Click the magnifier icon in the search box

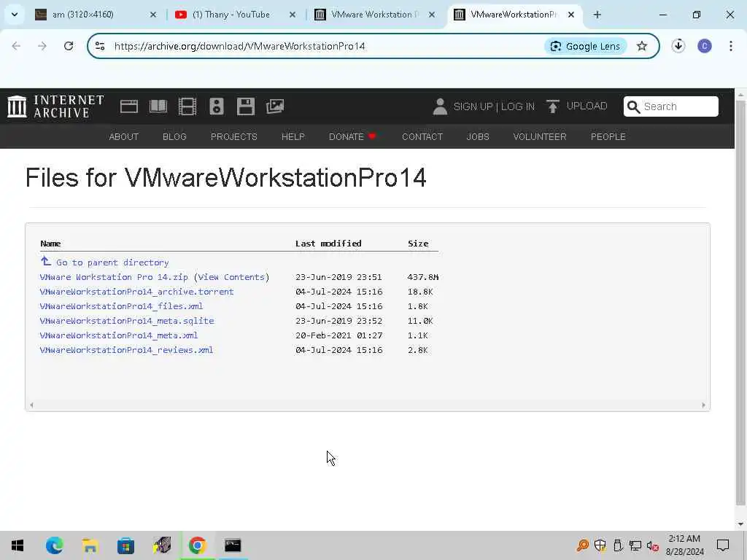pos(633,106)
